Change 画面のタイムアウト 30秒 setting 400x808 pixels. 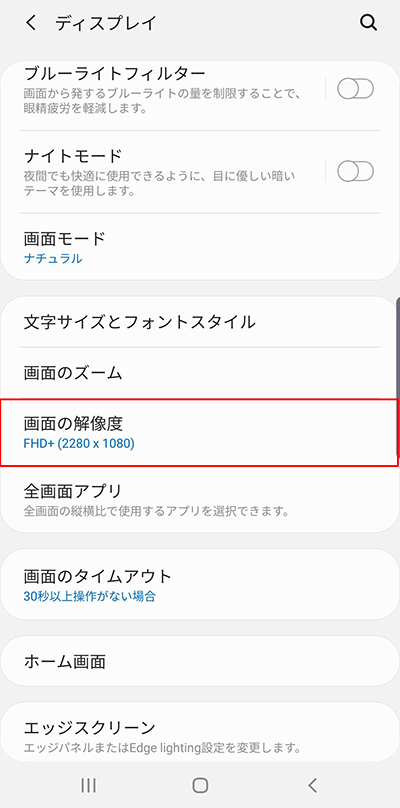[200, 584]
